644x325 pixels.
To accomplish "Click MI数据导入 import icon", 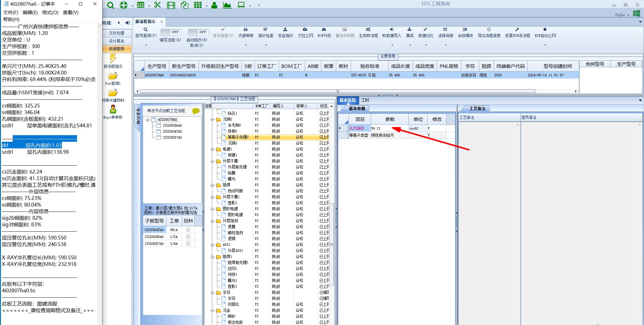I will pos(391,29).
